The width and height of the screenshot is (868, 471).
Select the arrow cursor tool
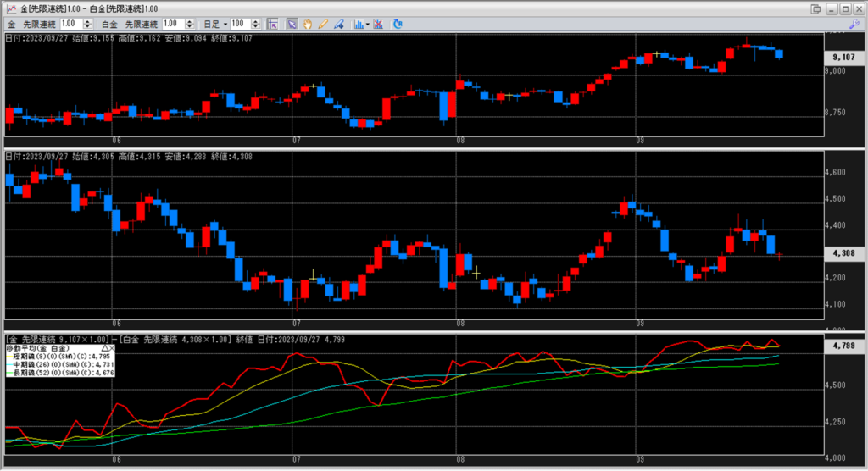[292, 25]
